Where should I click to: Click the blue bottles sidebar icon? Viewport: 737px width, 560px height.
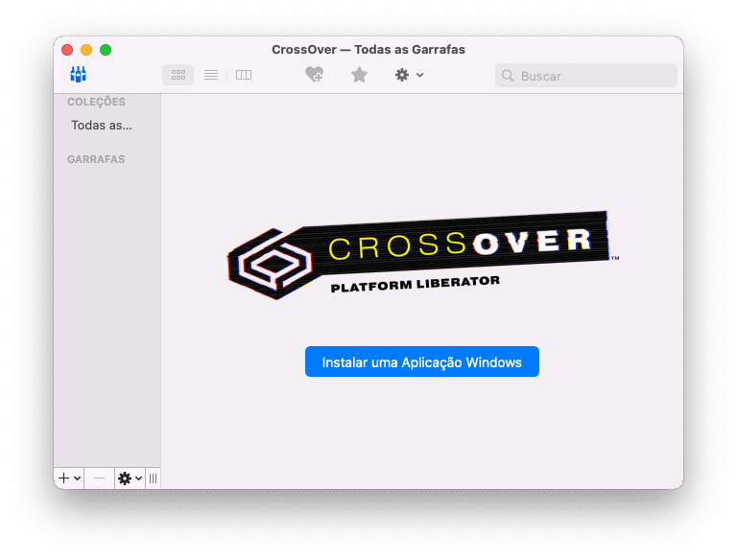(78, 74)
